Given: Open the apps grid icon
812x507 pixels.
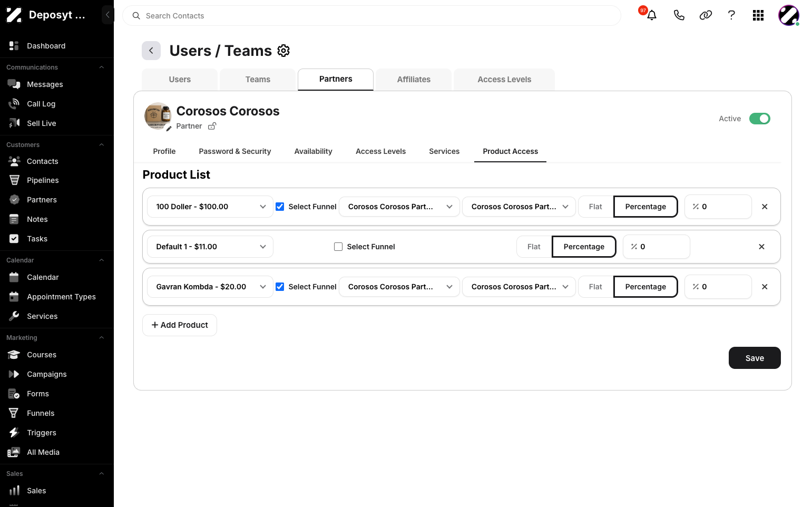Looking at the screenshot, I should 758,15.
